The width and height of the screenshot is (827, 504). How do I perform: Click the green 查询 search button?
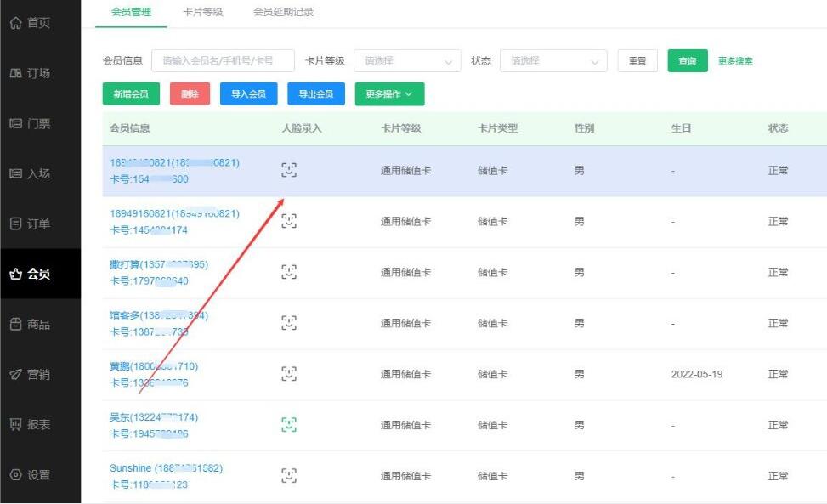coord(687,61)
